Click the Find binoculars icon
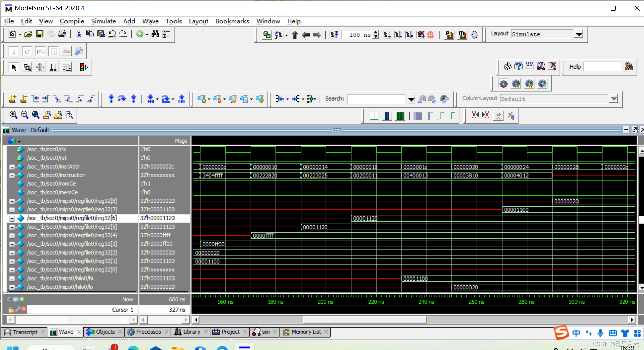This screenshot has height=350, width=644. [155, 34]
